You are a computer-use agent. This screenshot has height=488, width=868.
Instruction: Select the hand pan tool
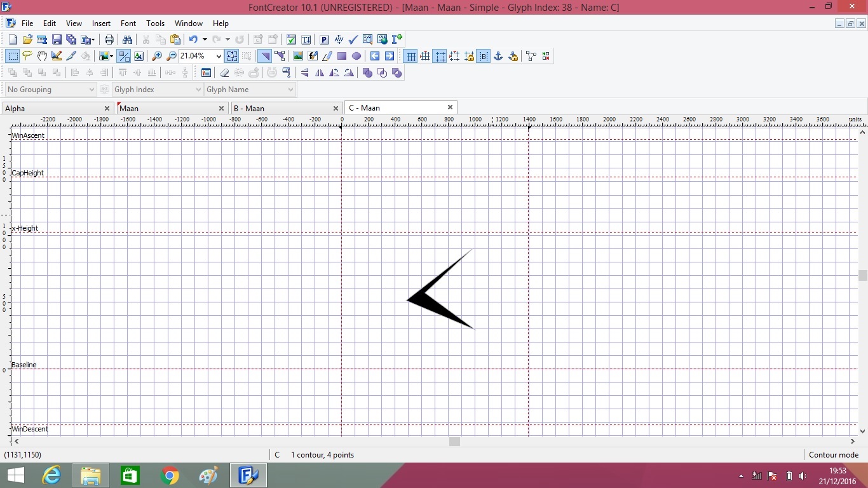point(42,57)
